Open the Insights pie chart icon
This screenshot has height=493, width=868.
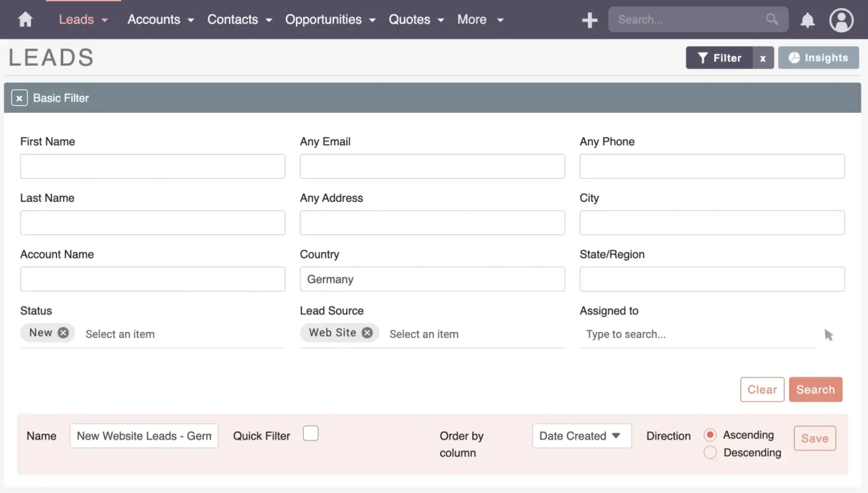pyautogui.click(x=795, y=57)
